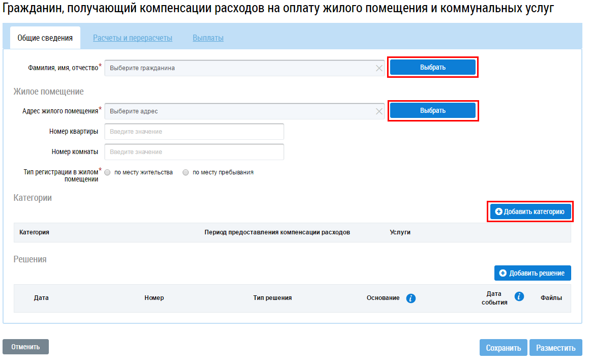Select radio option по месту жительства
The width and height of the screenshot is (590, 364).
pos(108,172)
